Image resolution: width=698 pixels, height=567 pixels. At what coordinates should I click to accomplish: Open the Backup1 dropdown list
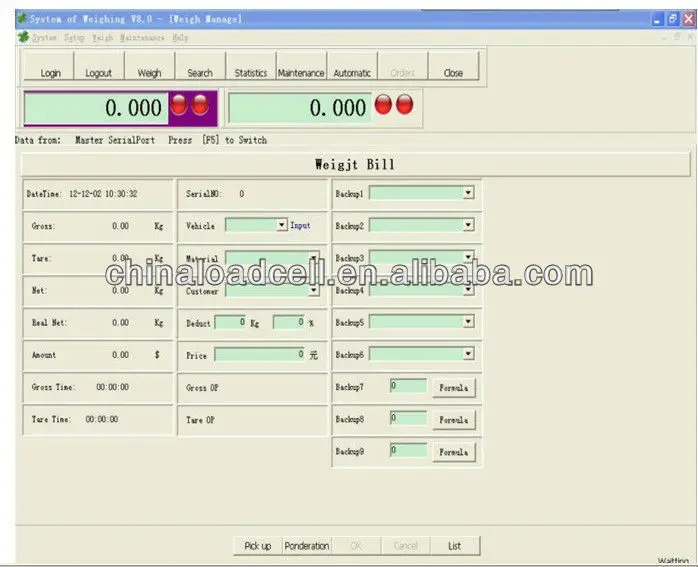point(468,193)
